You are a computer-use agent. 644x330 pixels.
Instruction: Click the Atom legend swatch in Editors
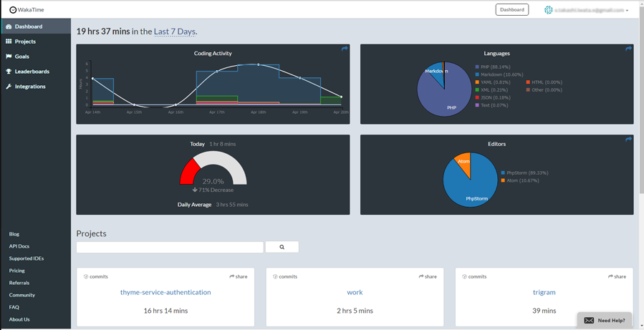(503, 180)
